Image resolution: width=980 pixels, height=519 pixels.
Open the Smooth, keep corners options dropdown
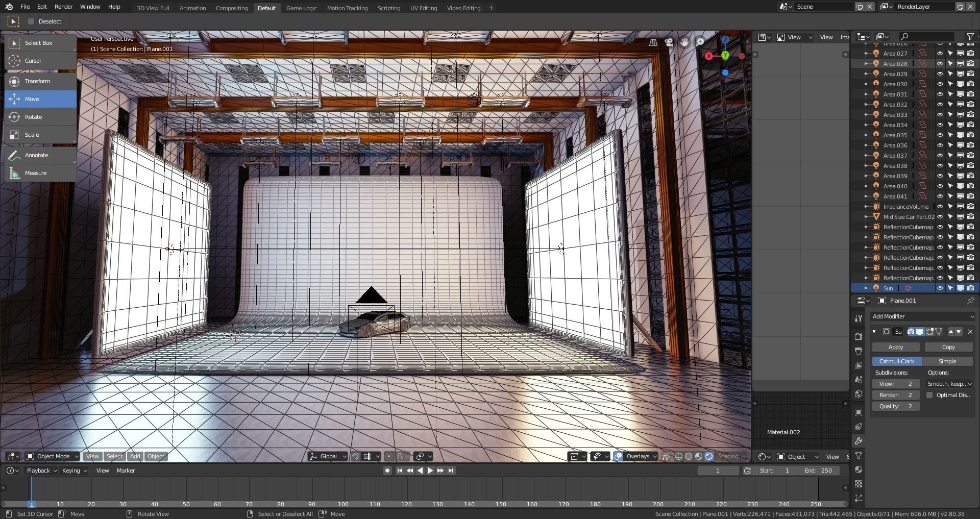point(949,384)
